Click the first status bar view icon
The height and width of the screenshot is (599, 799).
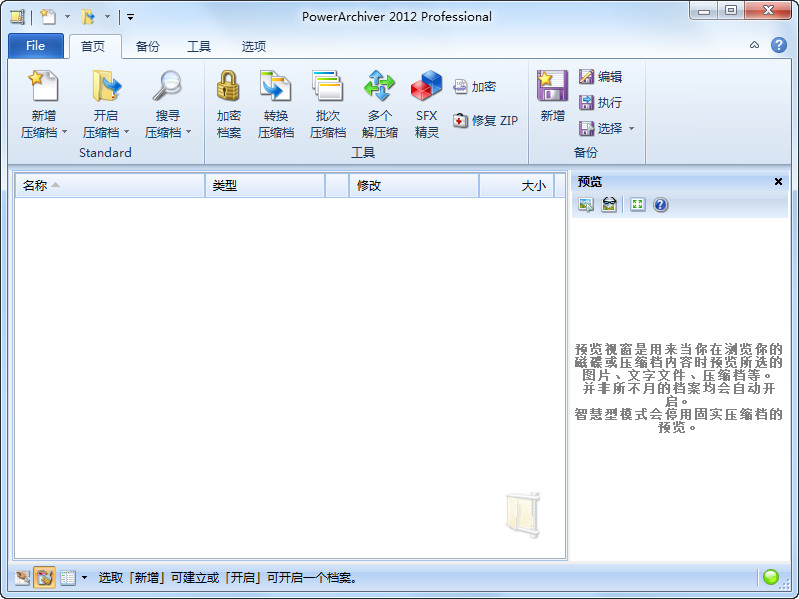22,578
